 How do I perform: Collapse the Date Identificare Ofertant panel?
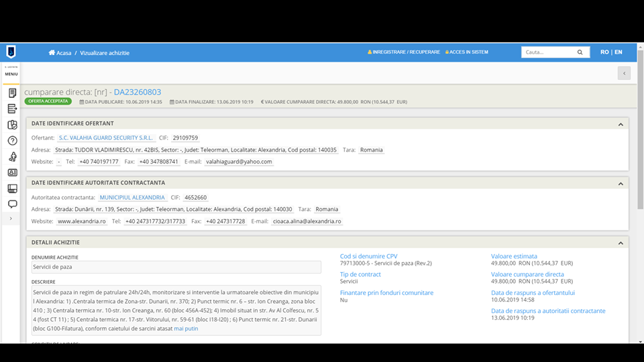click(x=621, y=124)
